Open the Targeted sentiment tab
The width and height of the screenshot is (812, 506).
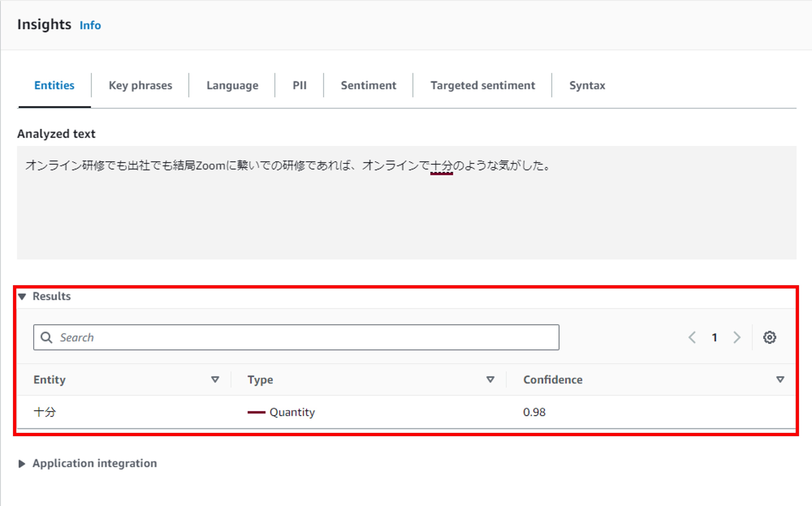coord(483,85)
